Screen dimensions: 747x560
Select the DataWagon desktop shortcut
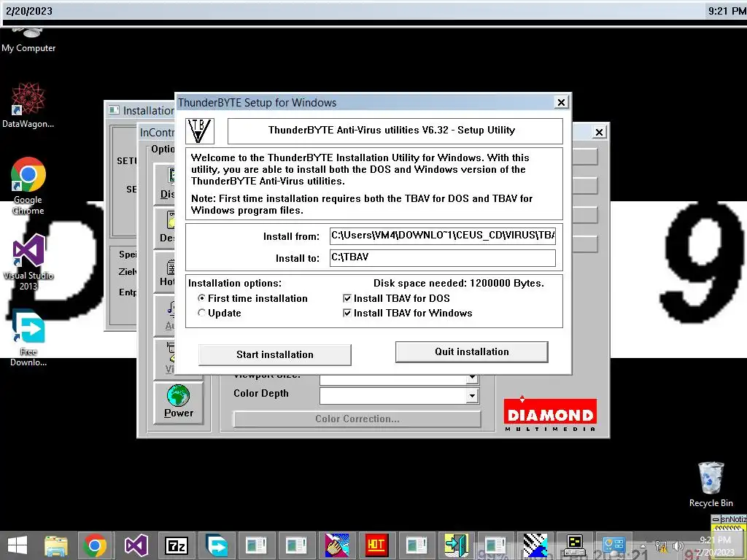pos(28,105)
